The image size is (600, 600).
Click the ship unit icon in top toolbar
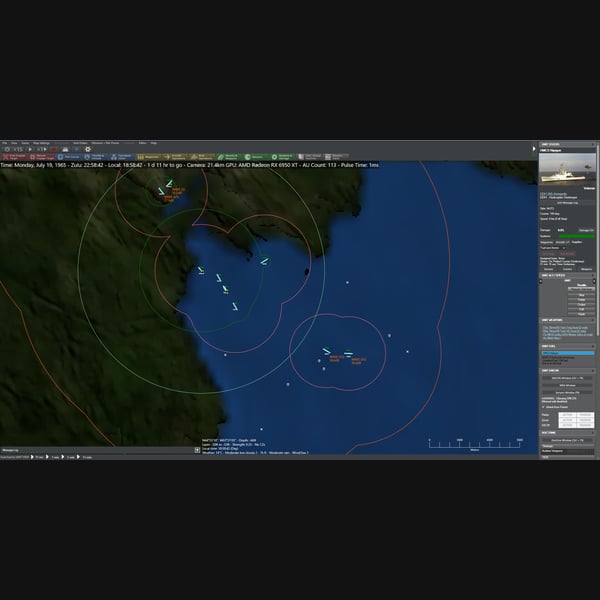point(65,149)
